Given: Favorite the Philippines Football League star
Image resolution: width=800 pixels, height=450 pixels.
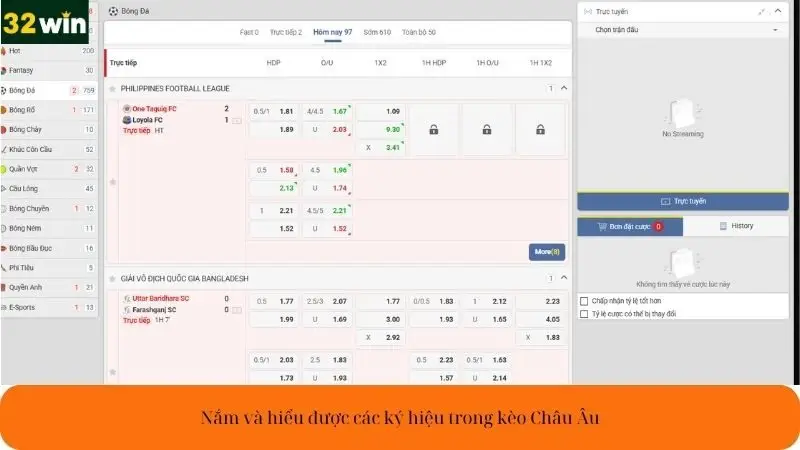Looking at the screenshot, I should coord(112,89).
